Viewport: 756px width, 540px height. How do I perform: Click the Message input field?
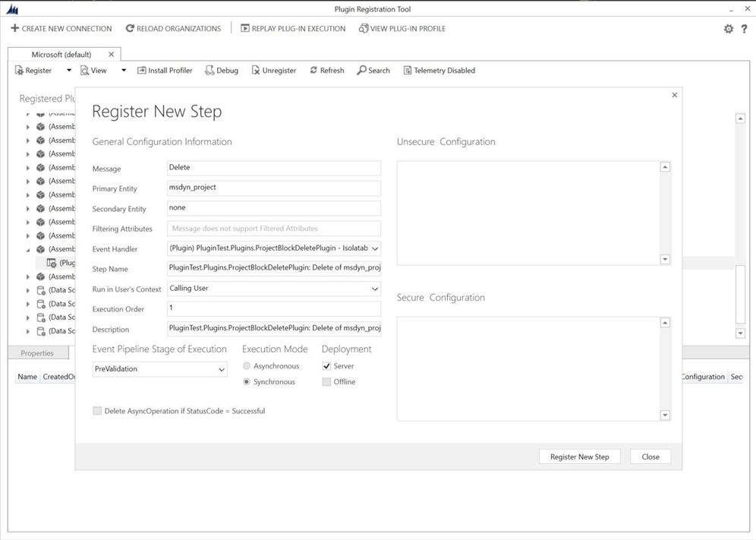click(x=274, y=168)
